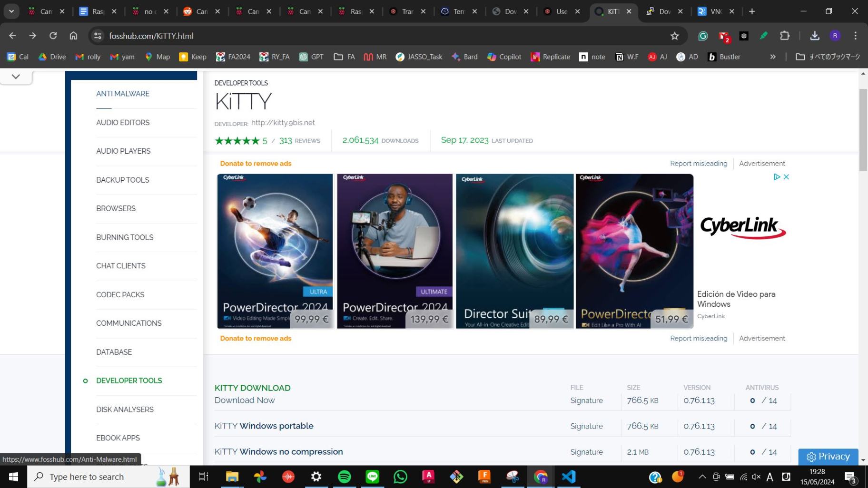This screenshot has height=488, width=868.
Task: Expand the hidden bookmarks chevron
Action: click(x=773, y=57)
